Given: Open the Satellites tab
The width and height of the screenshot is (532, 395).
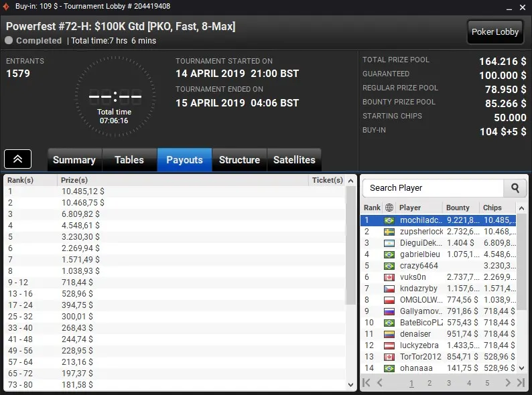Looking at the screenshot, I should tap(294, 160).
